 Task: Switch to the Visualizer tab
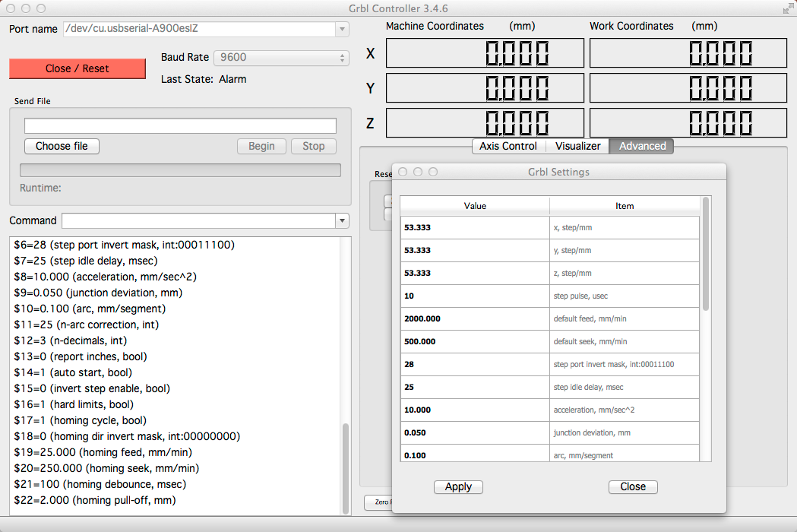(577, 146)
